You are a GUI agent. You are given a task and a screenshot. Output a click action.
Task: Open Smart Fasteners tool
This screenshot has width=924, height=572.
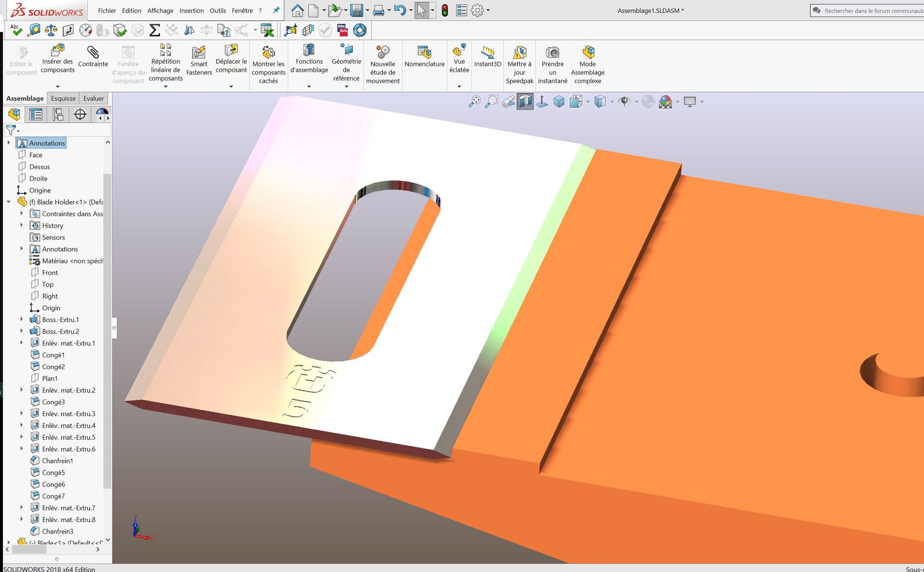199,60
